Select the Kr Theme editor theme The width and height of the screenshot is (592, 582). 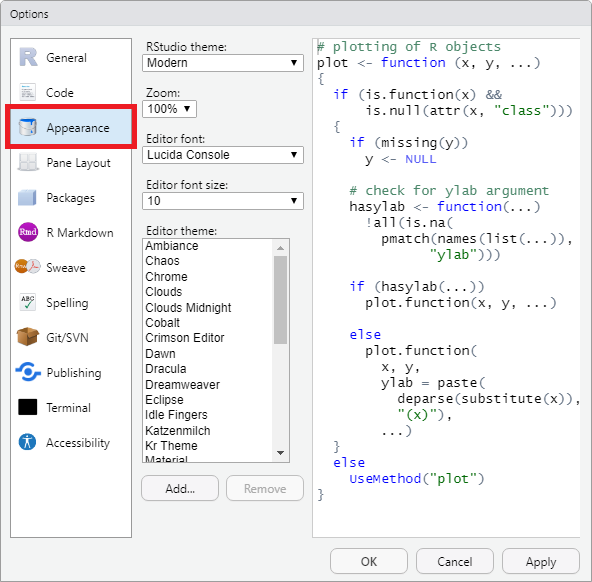(x=208, y=446)
